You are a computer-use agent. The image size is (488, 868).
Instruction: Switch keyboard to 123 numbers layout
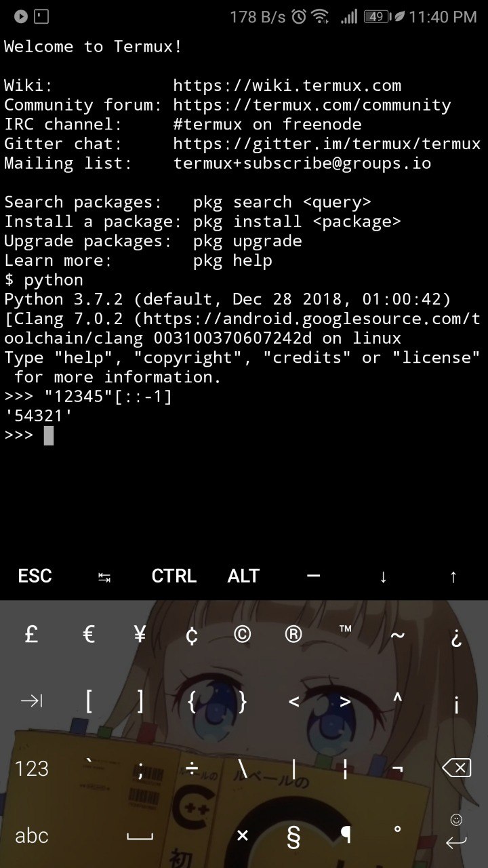pos(32,768)
